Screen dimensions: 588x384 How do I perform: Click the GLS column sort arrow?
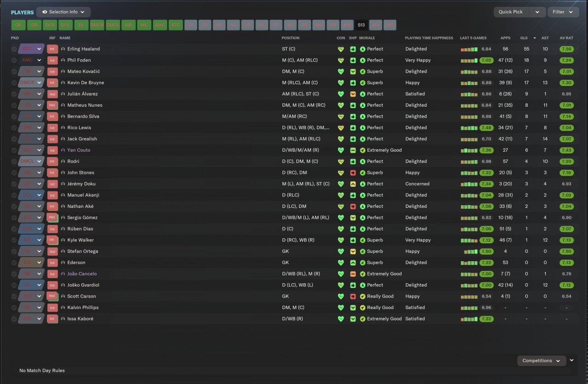coord(534,38)
